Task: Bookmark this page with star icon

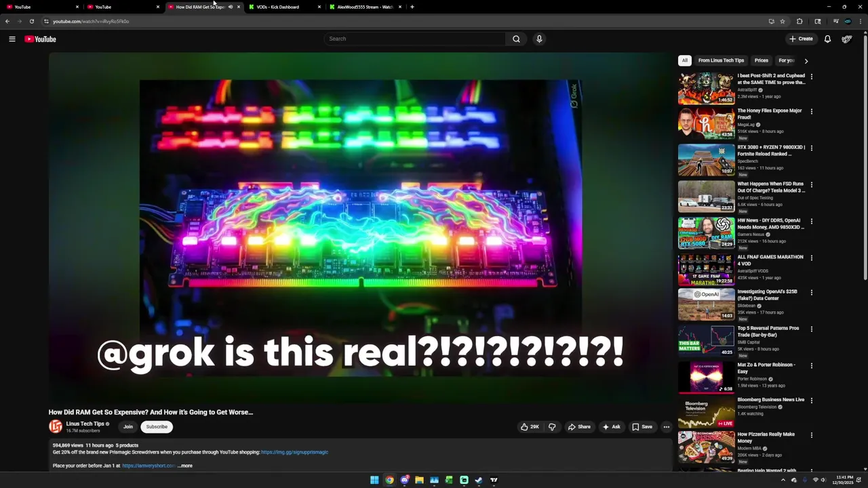Action: (x=783, y=21)
